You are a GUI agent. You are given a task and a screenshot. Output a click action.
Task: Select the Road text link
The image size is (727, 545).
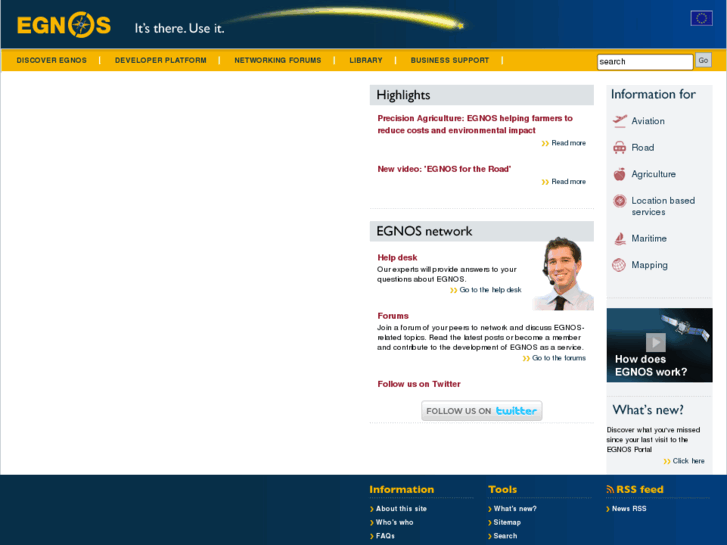pyautogui.click(x=643, y=147)
